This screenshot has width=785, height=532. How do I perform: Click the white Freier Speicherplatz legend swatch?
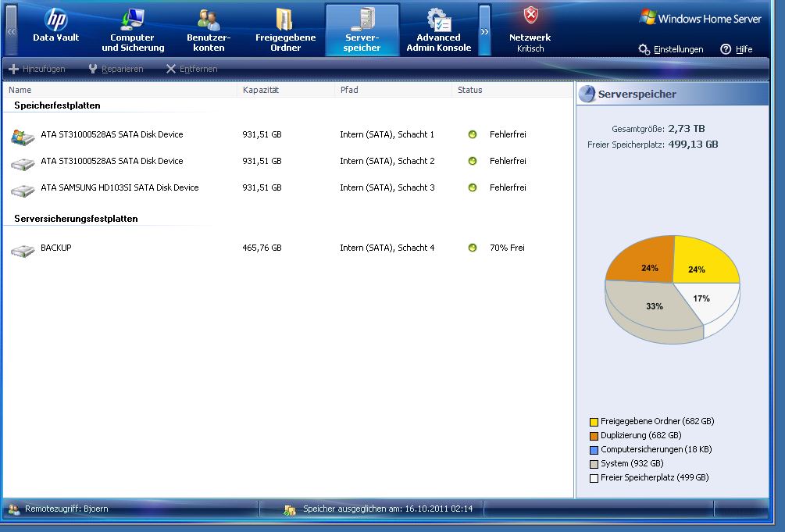[594, 478]
